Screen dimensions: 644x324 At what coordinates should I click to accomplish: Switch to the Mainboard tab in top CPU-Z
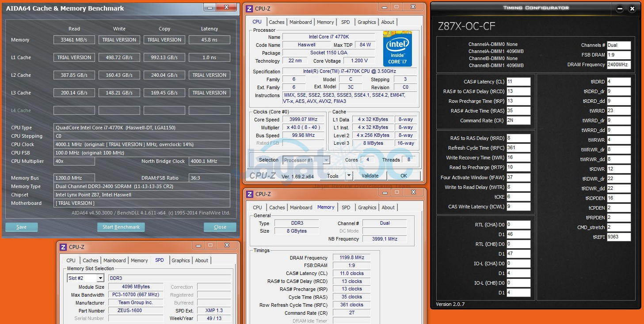[x=301, y=22]
